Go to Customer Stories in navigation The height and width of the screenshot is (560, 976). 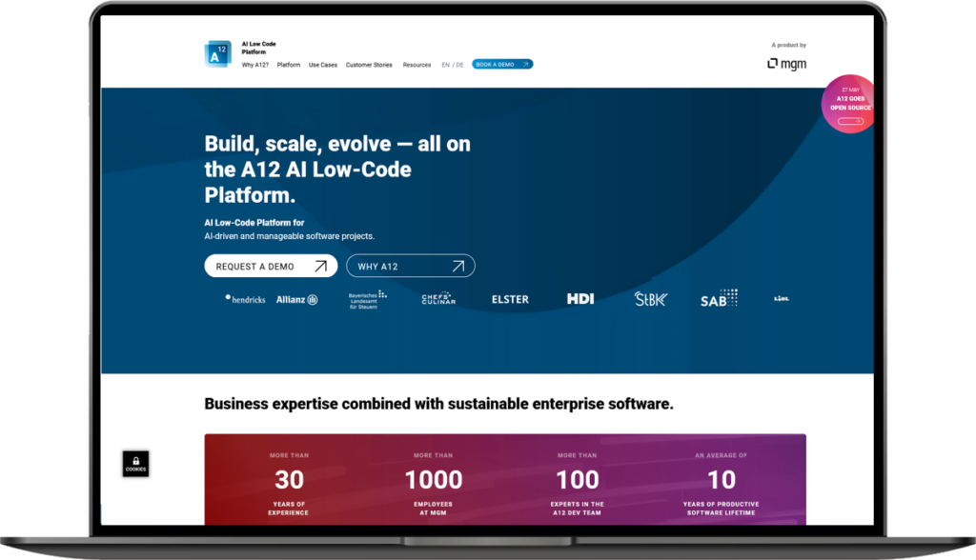click(x=369, y=65)
